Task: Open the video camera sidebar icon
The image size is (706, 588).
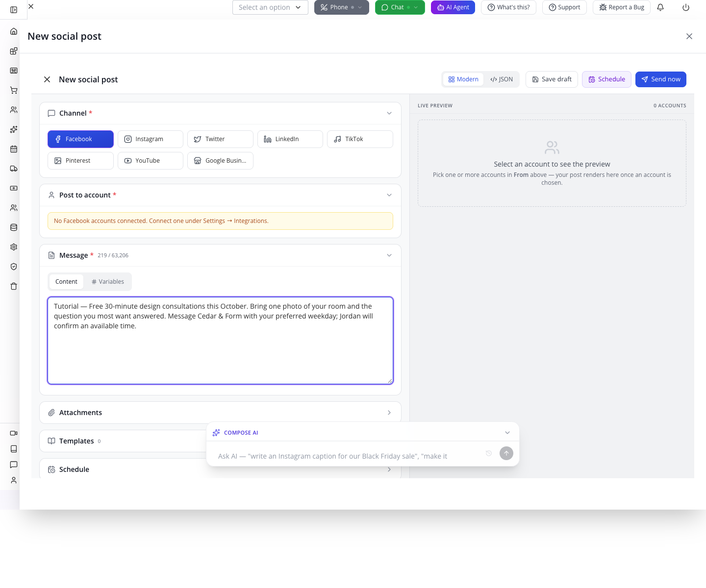Action: coord(14,433)
